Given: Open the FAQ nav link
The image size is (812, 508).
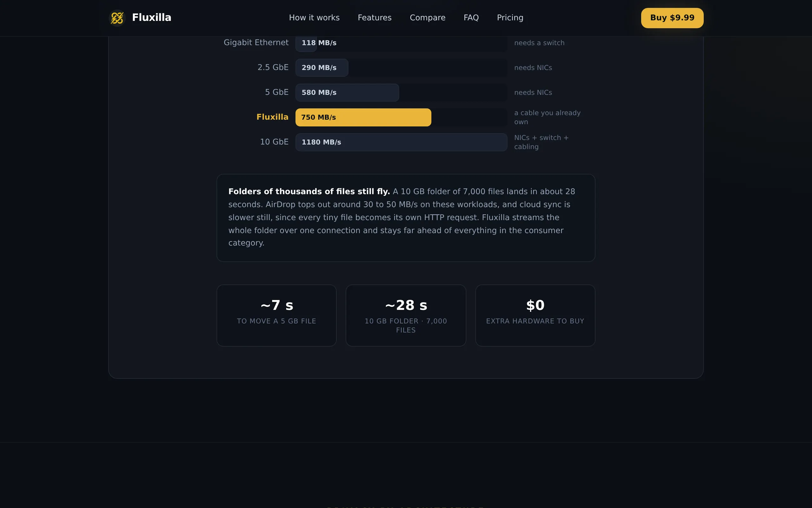Looking at the screenshot, I should [471, 18].
